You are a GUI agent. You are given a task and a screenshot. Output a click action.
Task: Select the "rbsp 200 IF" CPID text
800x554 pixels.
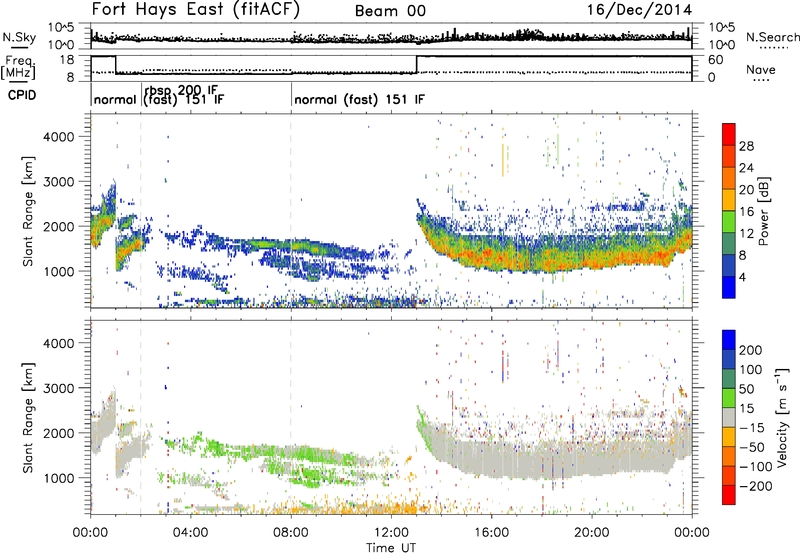tap(181, 91)
